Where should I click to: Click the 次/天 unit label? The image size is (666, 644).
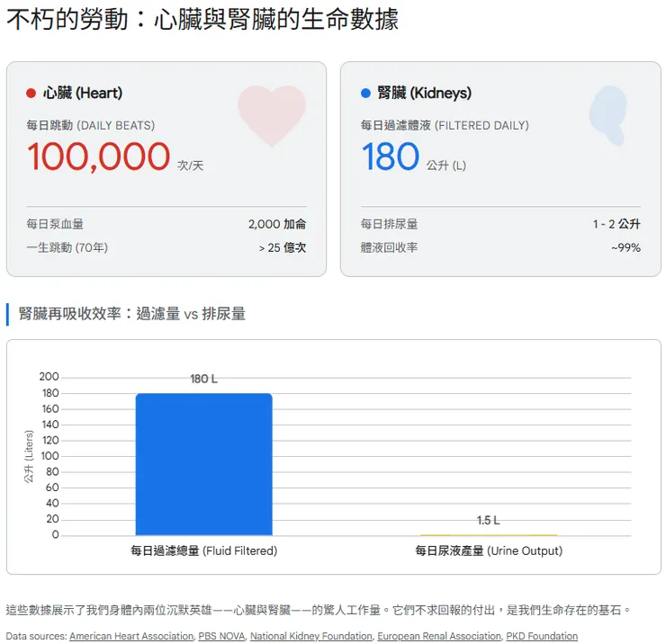[x=190, y=165]
